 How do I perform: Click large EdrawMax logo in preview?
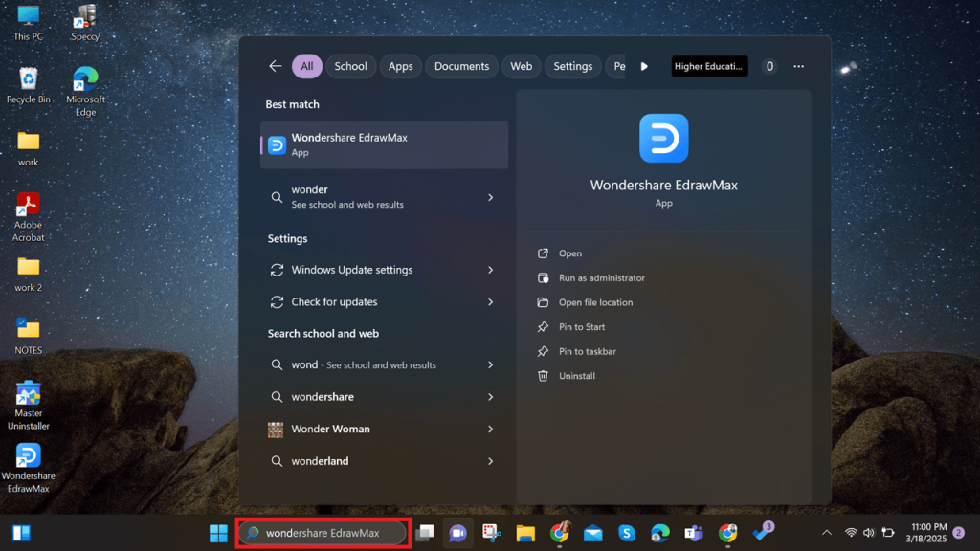pos(664,138)
